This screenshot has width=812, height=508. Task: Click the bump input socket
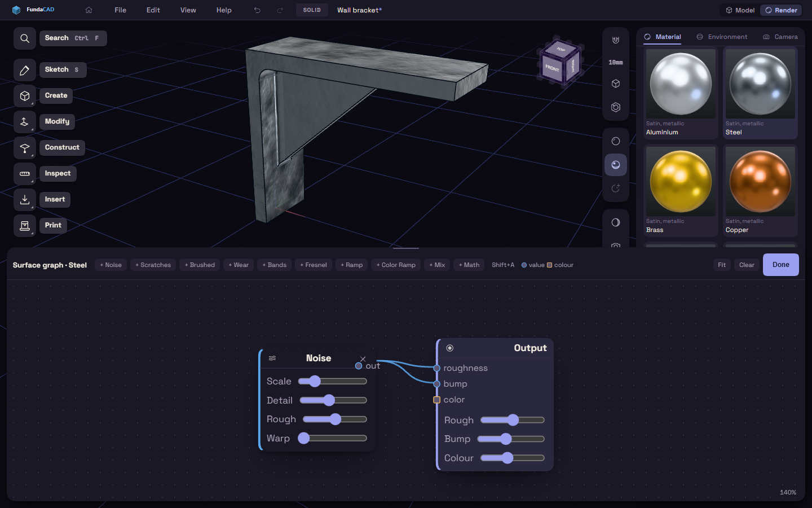(x=437, y=384)
